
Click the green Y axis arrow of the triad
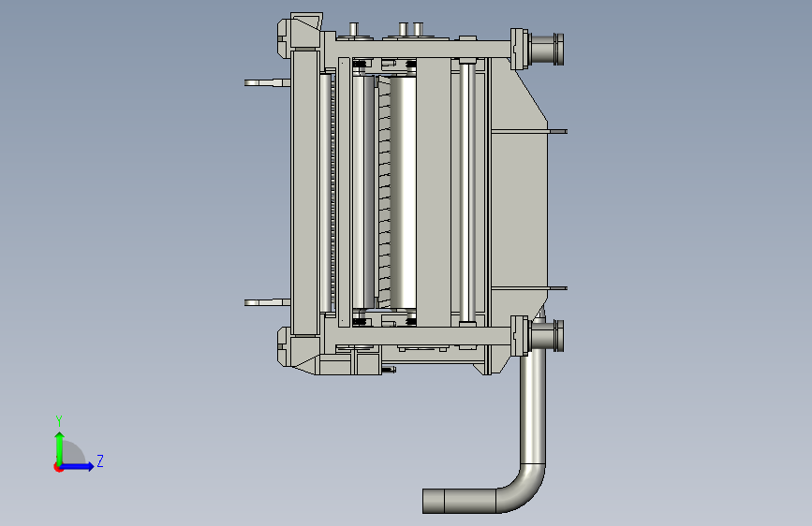pos(60,447)
